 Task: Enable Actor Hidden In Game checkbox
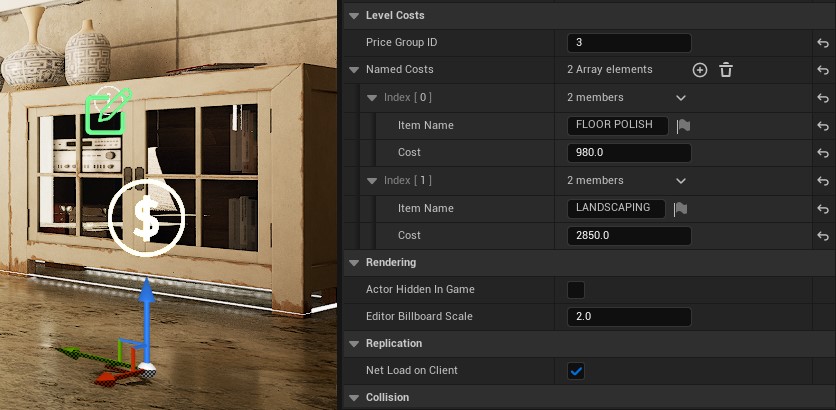pos(576,290)
